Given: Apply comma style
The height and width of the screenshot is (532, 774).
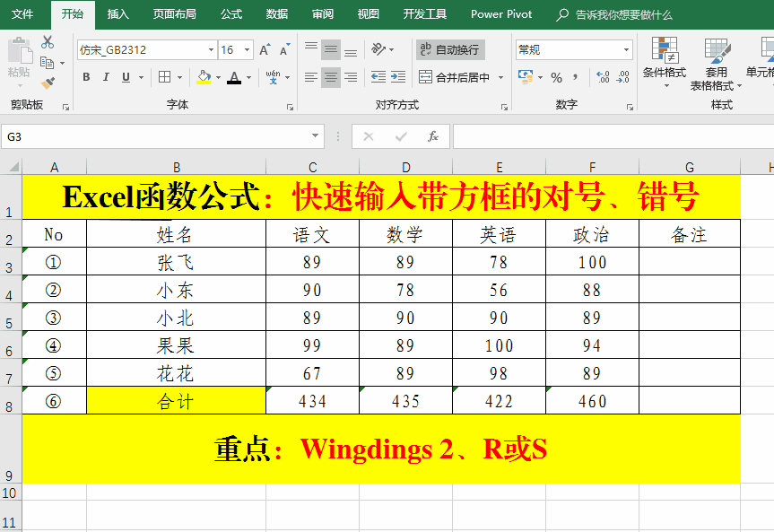Looking at the screenshot, I should (x=576, y=77).
